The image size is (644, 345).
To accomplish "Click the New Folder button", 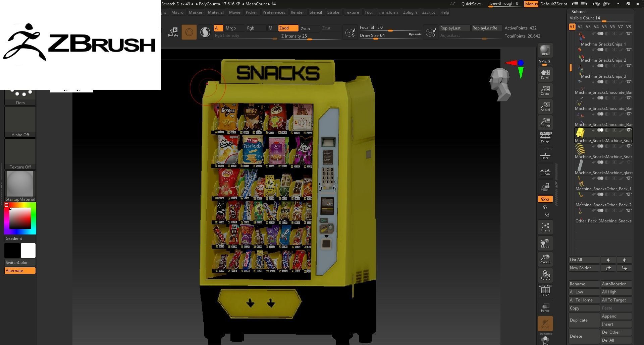I will tap(584, 268).
